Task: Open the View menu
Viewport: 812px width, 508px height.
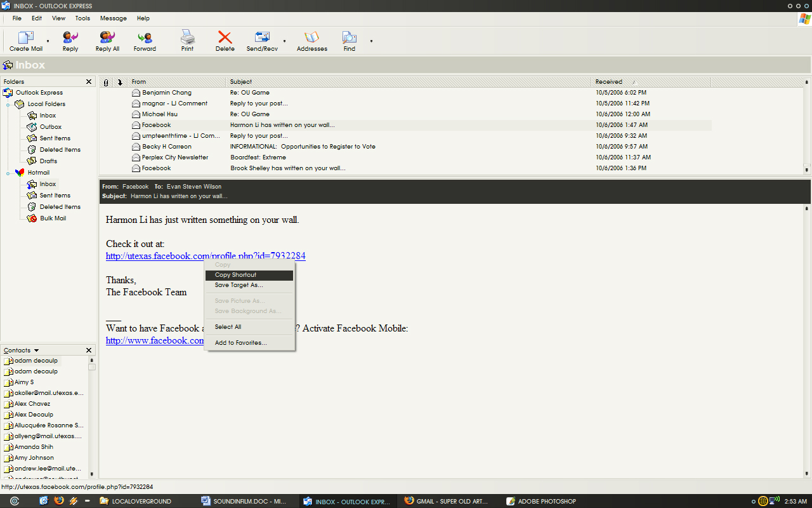Action: coord(58,18)
